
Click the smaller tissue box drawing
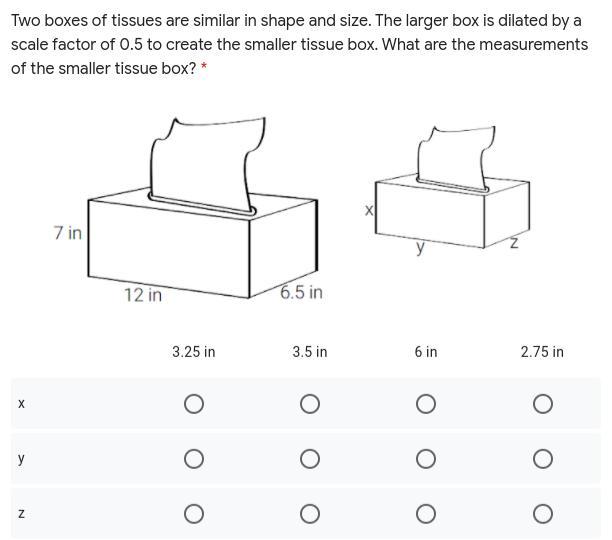(452, 187)
